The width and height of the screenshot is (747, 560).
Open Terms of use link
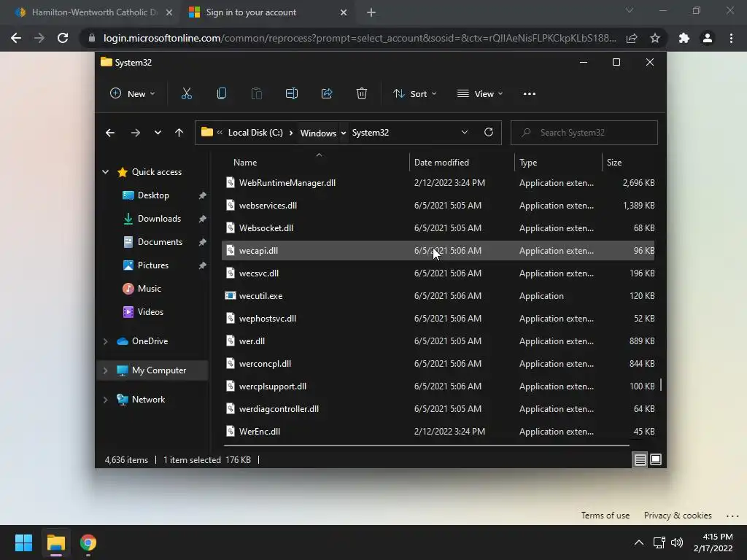(605, 516)
